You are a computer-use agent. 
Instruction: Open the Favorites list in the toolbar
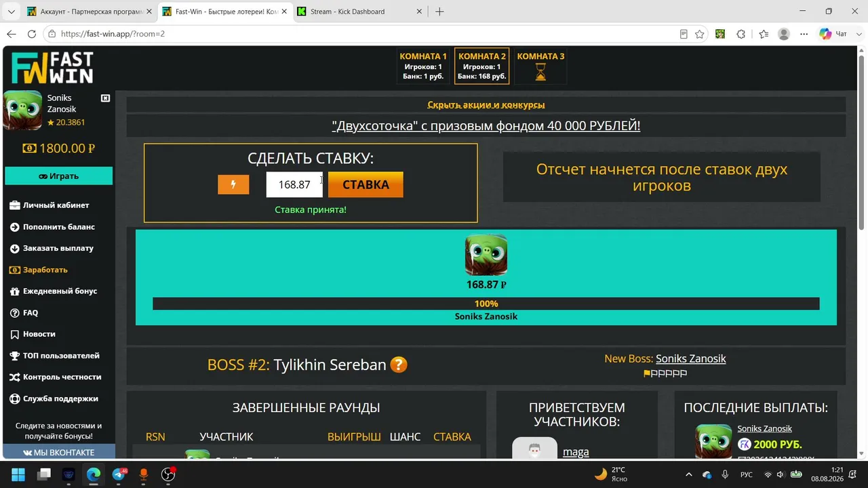click(x=764, y=34)
